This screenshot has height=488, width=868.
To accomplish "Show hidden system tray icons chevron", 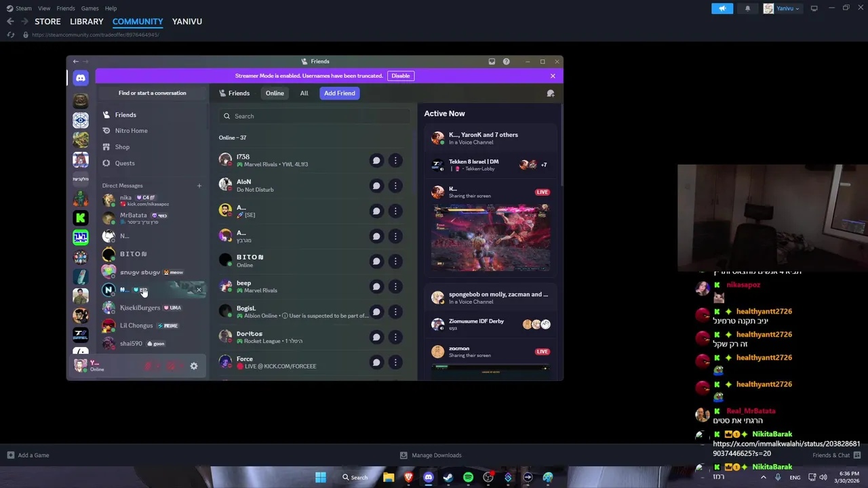I will tap(763, 477).
